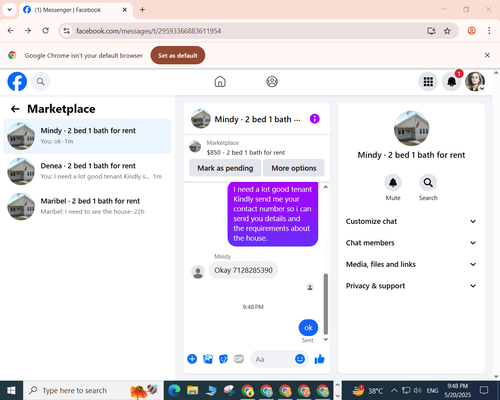Viewport: 500px width, 400px height.
Task: Expand Chat members section
Action: click(x=411, y=243)
